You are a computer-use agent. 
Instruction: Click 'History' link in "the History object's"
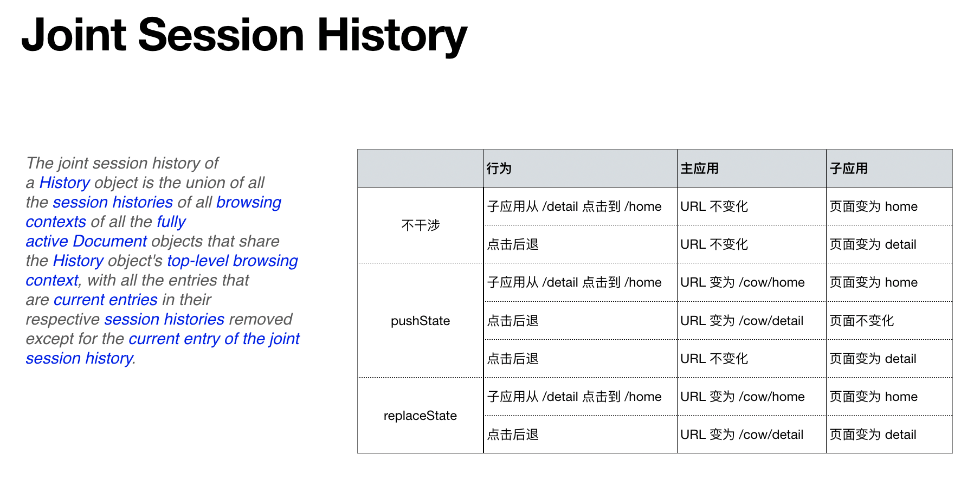(x=78, y=261)
